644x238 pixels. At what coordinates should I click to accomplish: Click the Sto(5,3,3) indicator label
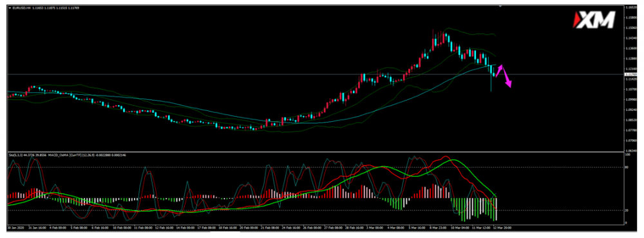point(16,155)
